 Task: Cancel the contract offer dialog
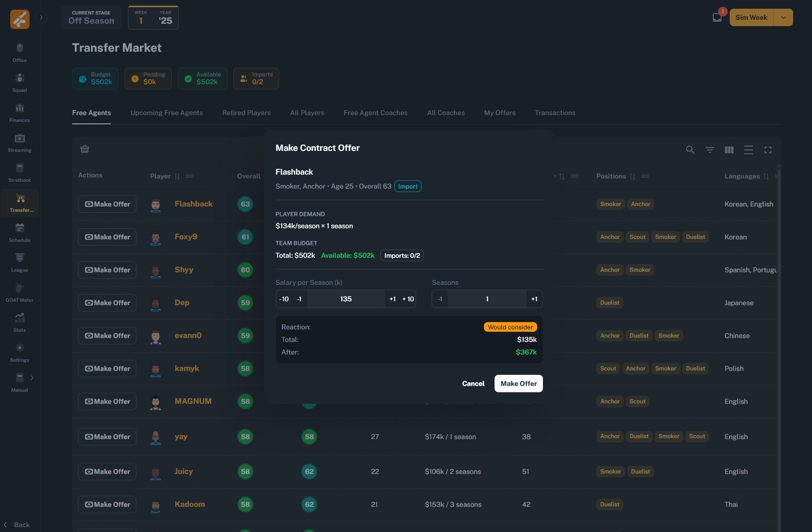(473, 384)
